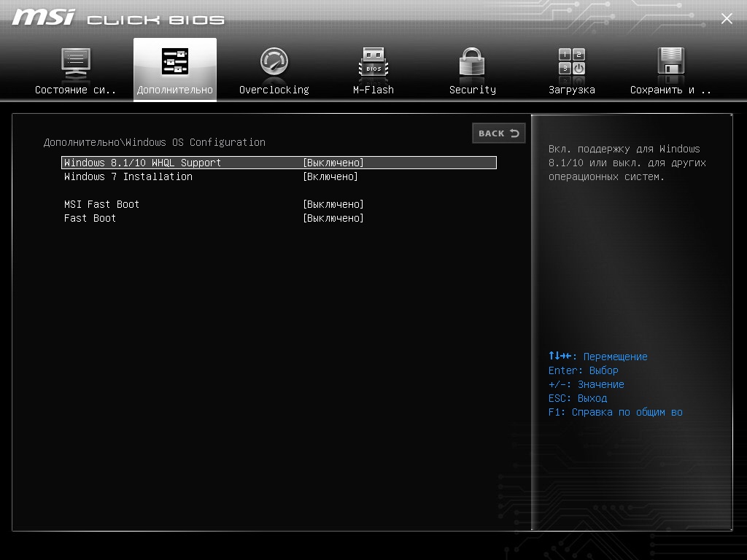Close the Click BIOS window
747x560 pixels.
(x=727, y=18)
